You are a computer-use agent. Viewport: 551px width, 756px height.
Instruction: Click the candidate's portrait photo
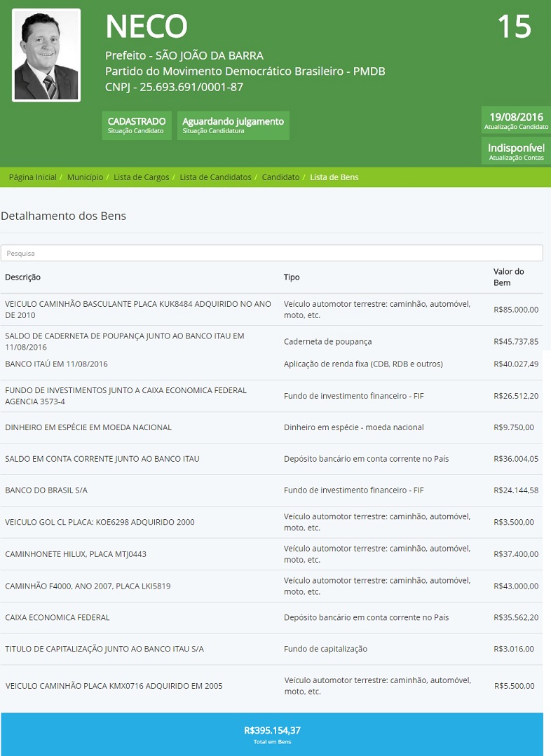(46, 55)
